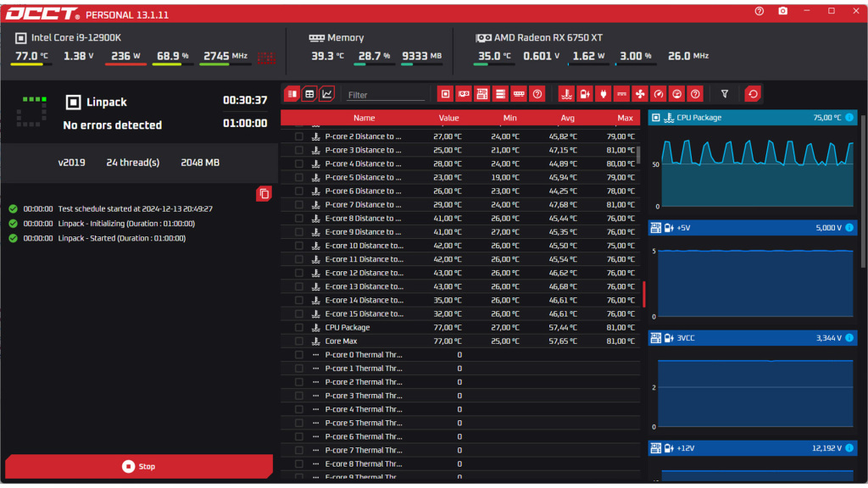
Task: Click the memory hardware filter icon
Action: point(519,94)
